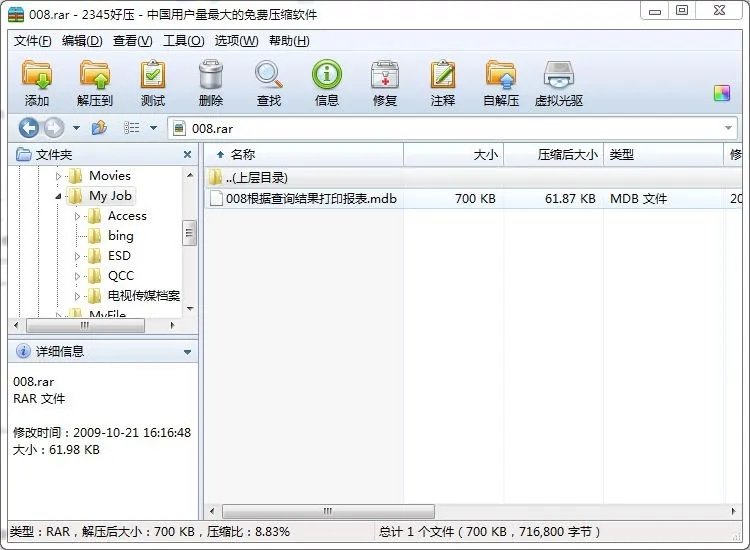Click the folder tree scroll down arrow
Image resolution: width=750 pixels, height=550 pixels.
(190, 309)
